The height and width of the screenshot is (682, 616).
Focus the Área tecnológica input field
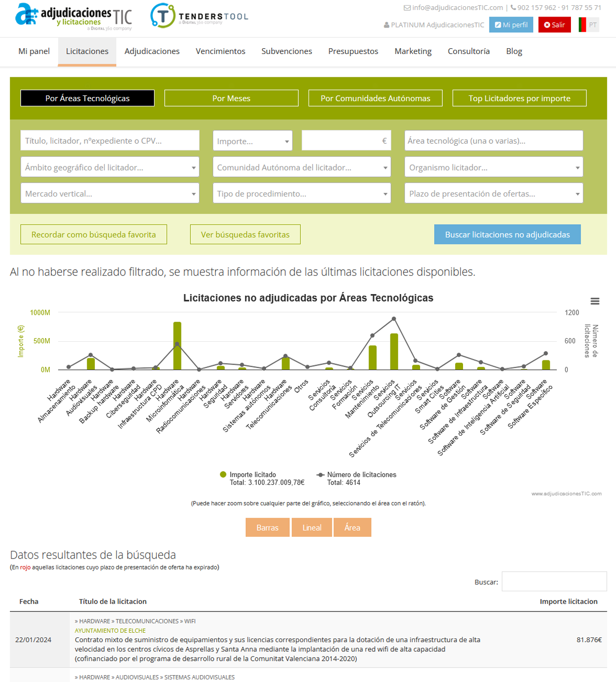(494, 141)
